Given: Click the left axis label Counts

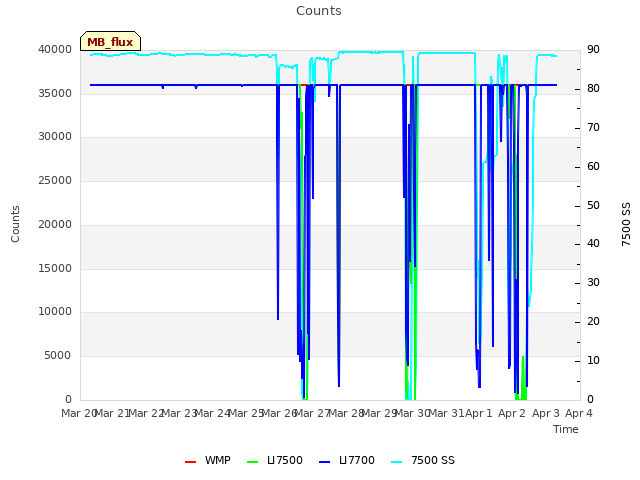Looking at the screenshot, I should [15, 224].
